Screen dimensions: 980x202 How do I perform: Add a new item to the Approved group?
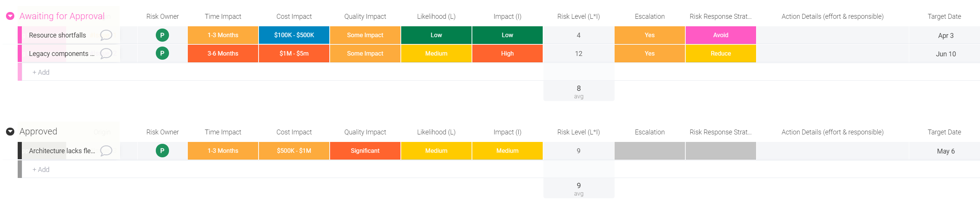point(41,169)
